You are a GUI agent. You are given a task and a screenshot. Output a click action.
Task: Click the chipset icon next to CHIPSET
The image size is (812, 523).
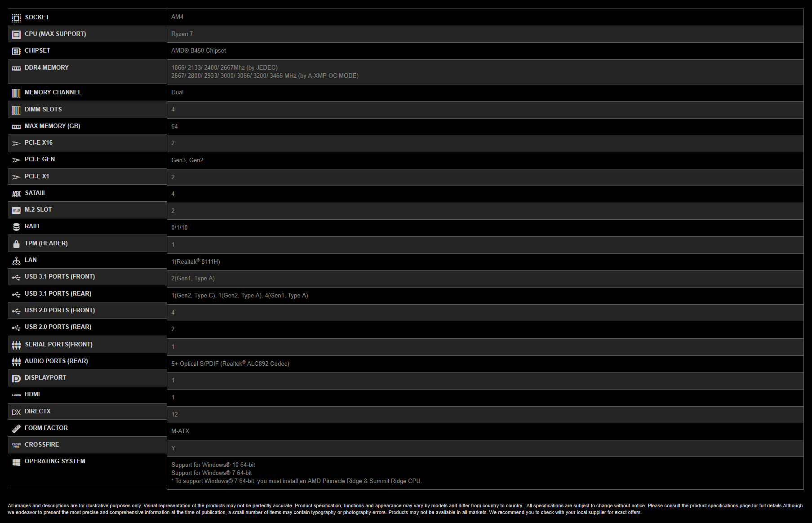(16, 51)
